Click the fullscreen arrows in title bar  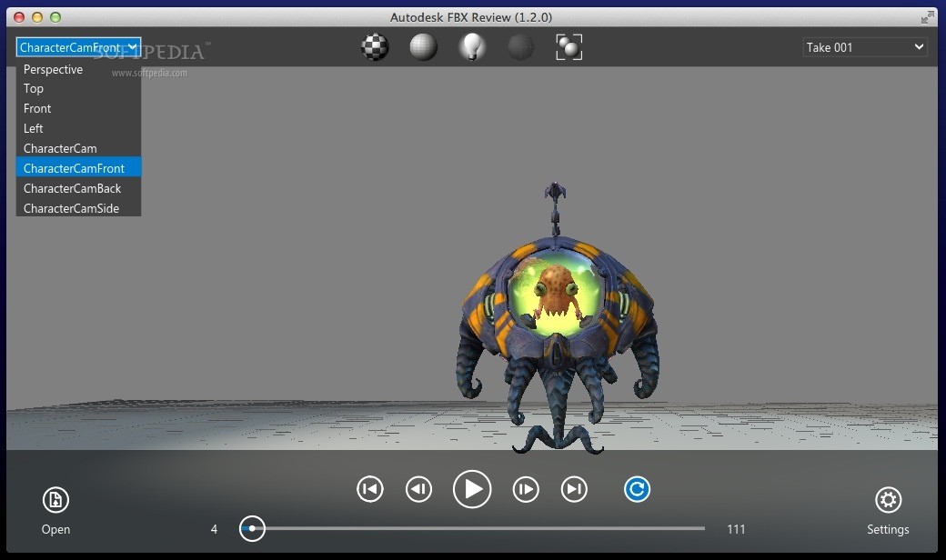coord(927,17)
